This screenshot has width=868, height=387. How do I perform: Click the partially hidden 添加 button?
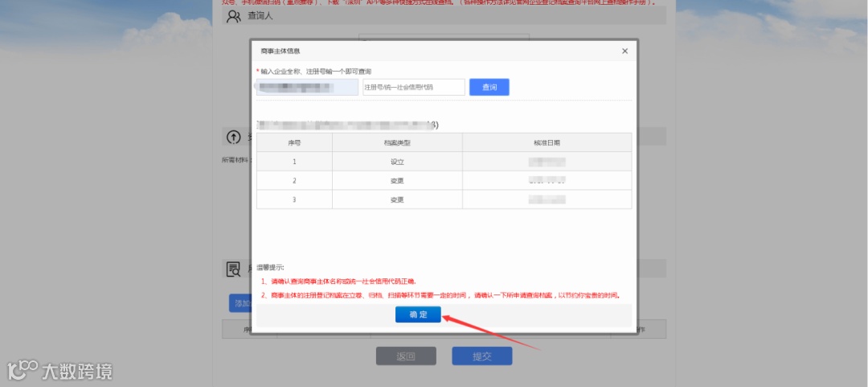(x=240, y=303)
